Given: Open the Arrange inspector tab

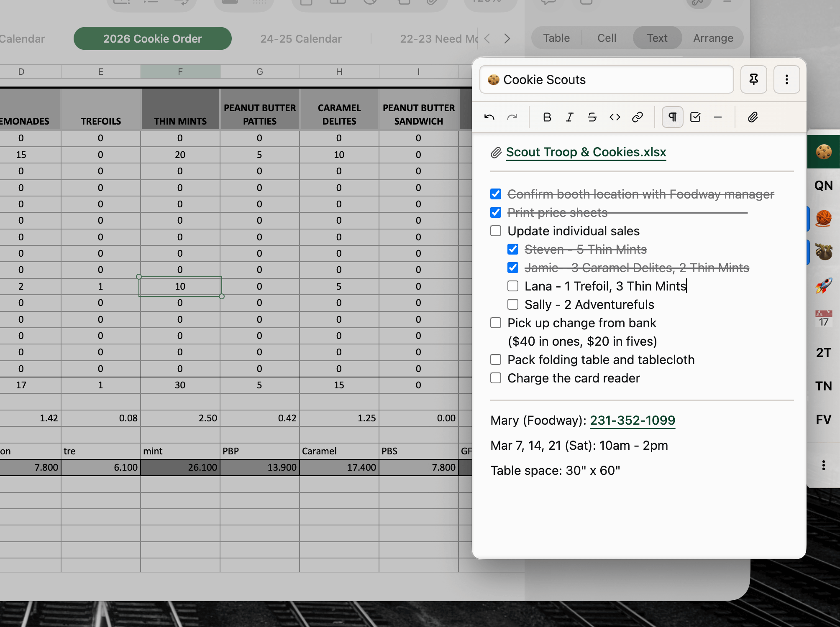Looking at the screenshot, I should click(713, 38).
